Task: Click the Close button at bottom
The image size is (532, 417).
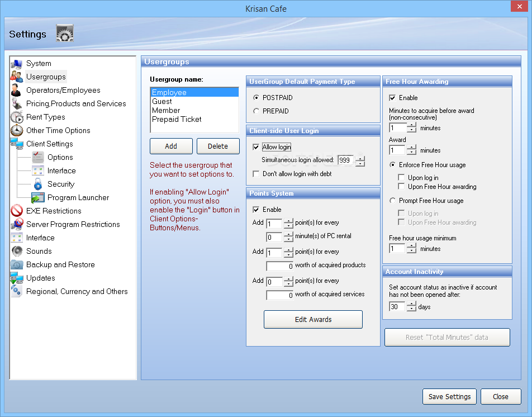Action: (501, 397)
